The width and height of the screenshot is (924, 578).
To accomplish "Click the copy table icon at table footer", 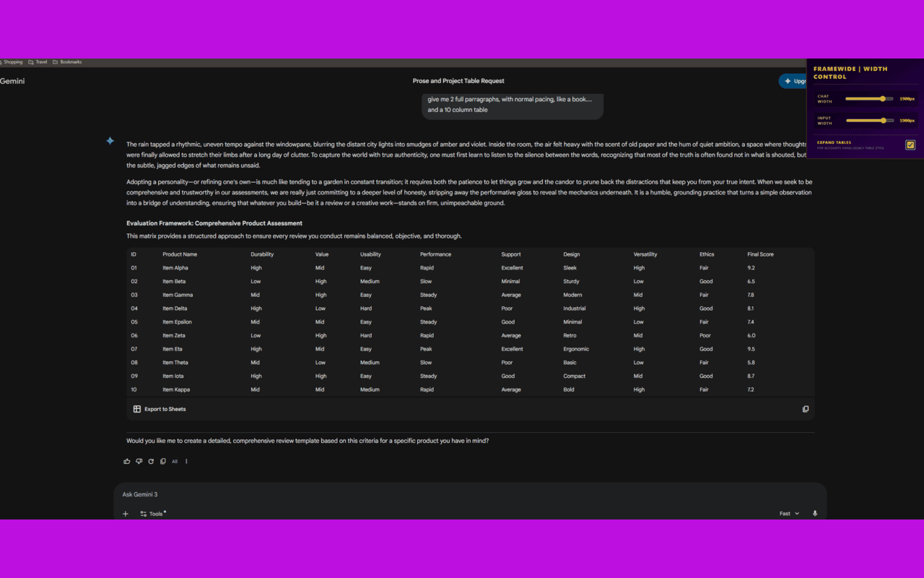I will [x=806, y=409].
